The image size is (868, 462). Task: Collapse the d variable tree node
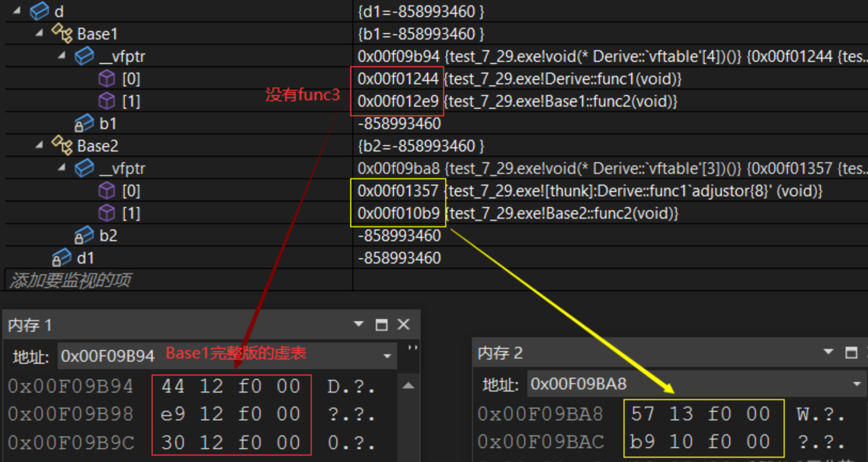(17, 10)
